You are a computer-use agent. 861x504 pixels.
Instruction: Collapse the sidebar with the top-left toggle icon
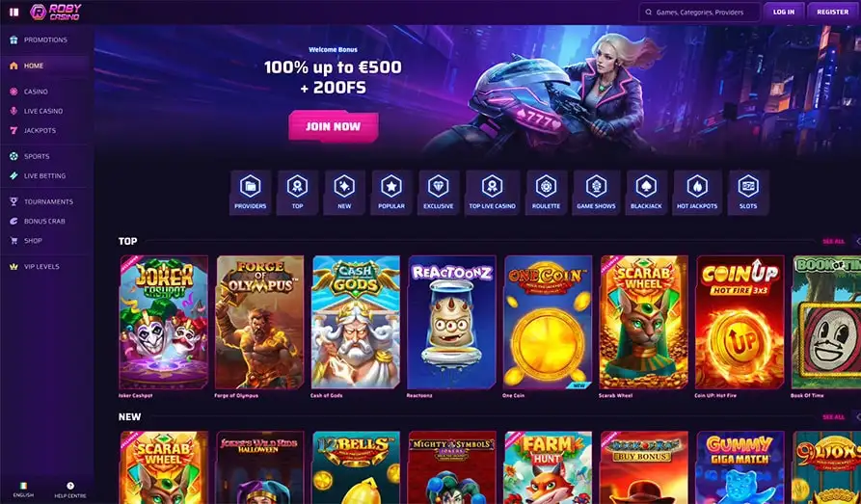coord(14,12)
